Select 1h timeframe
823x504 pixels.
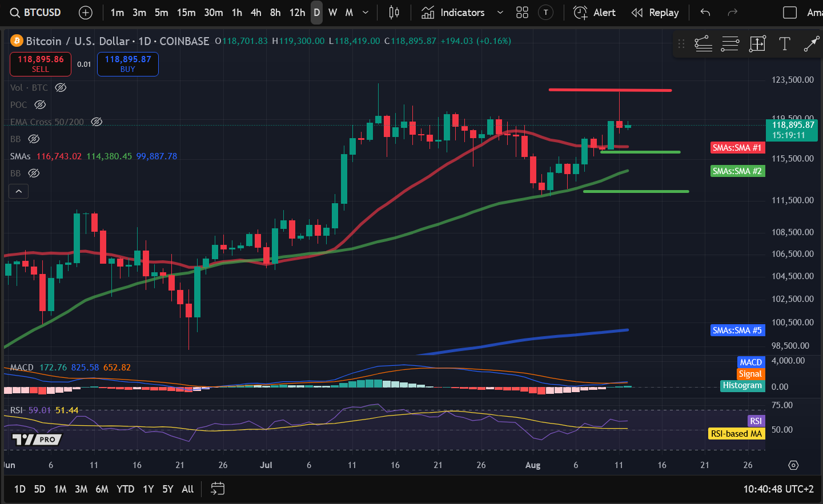[x=237, y=13]
